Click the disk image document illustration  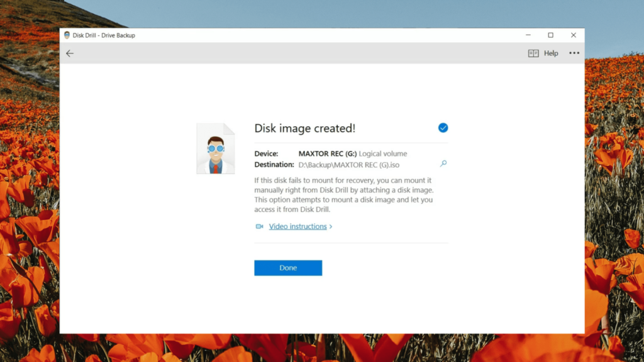[216, 148]
